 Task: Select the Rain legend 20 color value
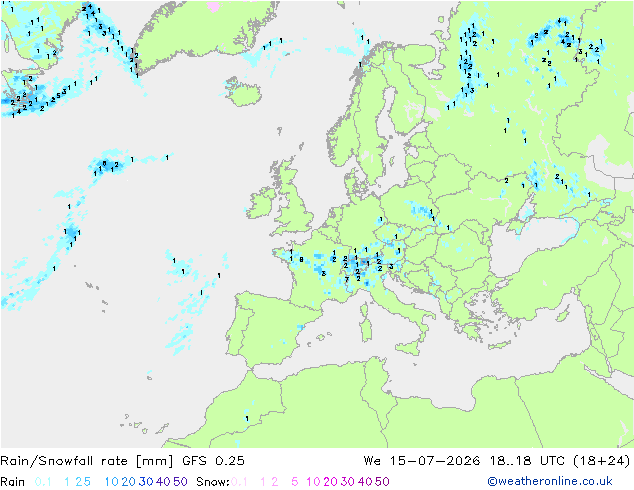(x=129, y=482)
